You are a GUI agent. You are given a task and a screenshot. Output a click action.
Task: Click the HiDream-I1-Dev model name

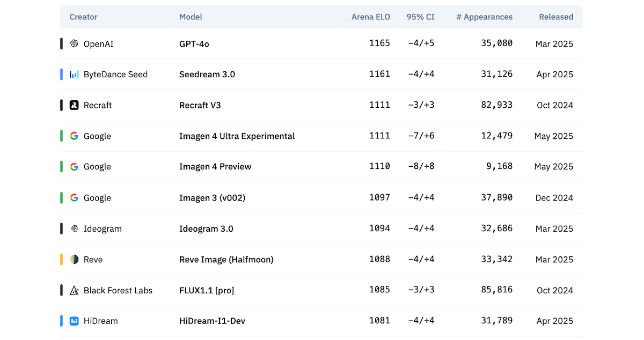[212, 321]
